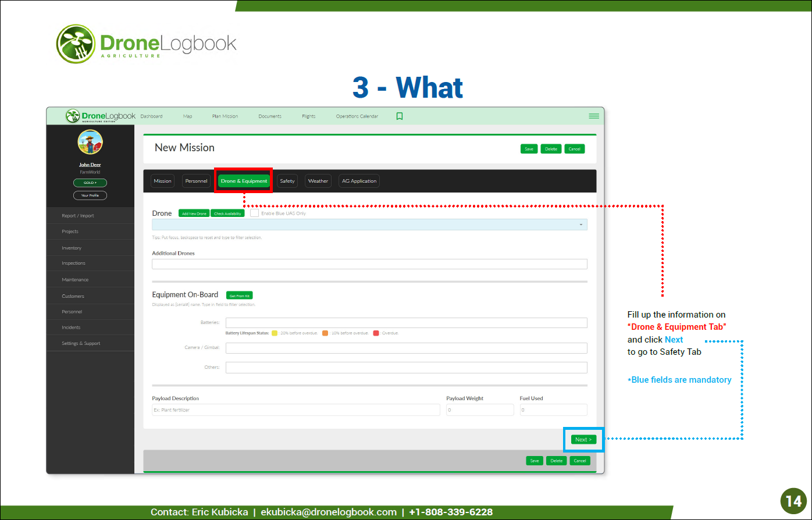Enable Blue UAS Only checkbox
This screenshot has width=812, height=520.
coord(254,213)
